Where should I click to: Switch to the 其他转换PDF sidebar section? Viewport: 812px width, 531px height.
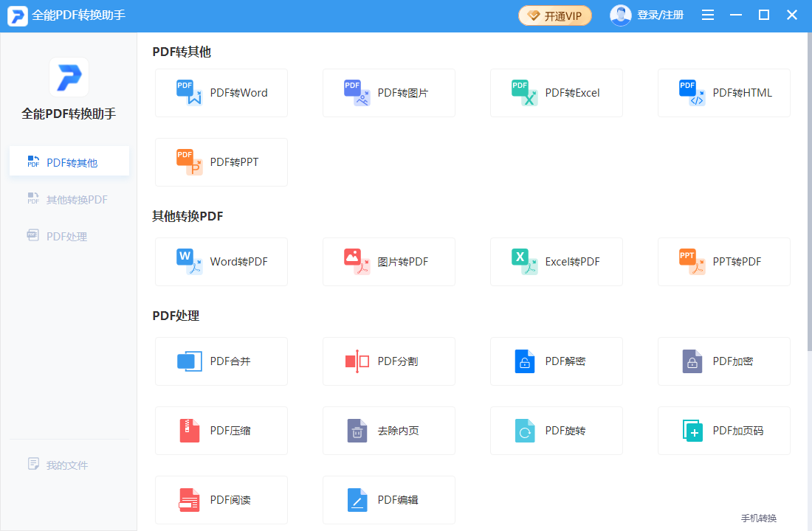coord(69,199)
